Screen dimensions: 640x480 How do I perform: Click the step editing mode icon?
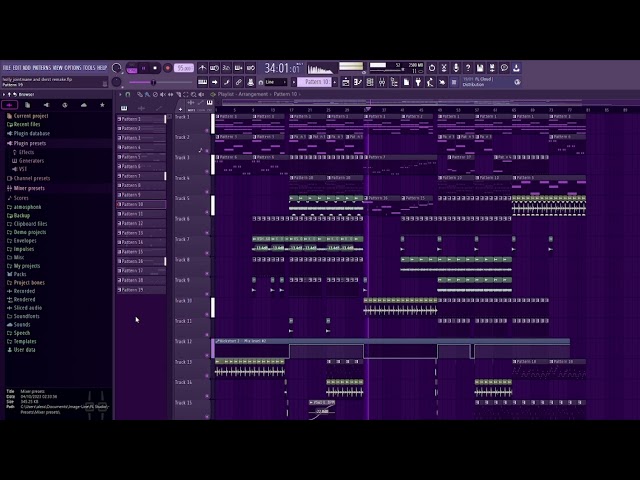tap(227, 82)
